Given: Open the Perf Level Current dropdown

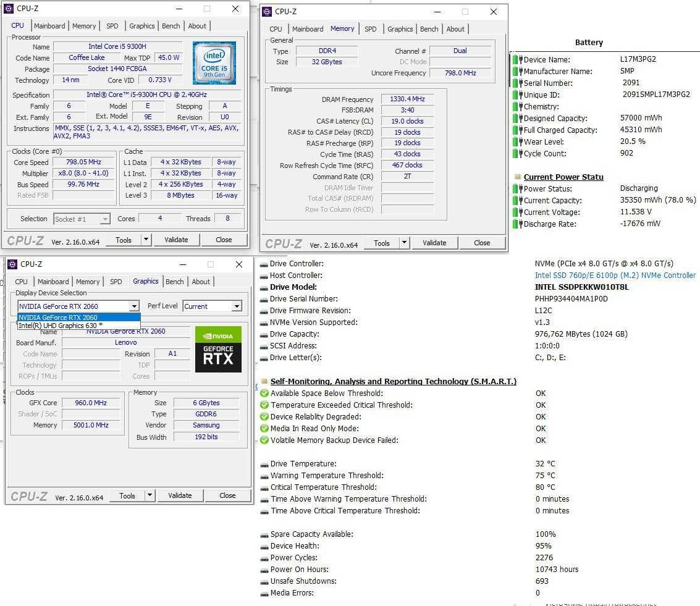Looking at the screenshot, I should pyautogui.click(x=237, y=306).
